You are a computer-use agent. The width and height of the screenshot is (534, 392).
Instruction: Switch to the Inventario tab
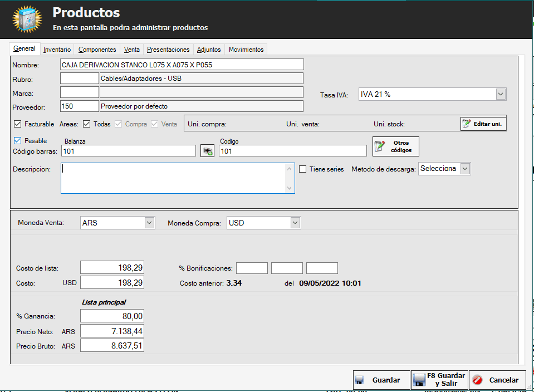pos(57,50)
